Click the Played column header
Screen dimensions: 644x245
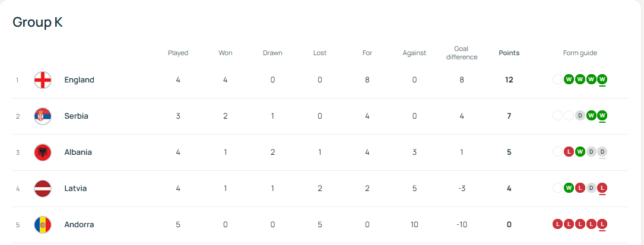pyautogui.click(x=178, y=53)
